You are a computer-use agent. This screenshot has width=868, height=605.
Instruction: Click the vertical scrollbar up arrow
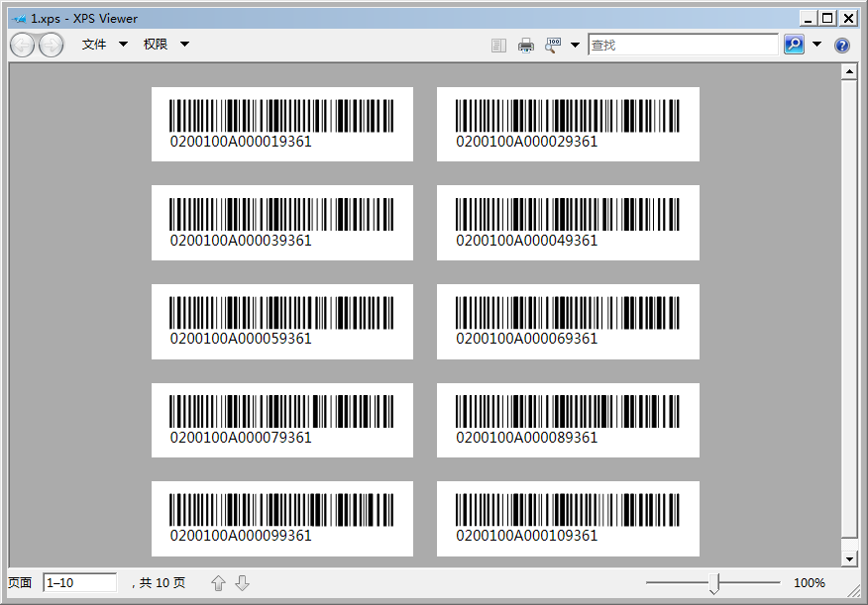[848, 71]
